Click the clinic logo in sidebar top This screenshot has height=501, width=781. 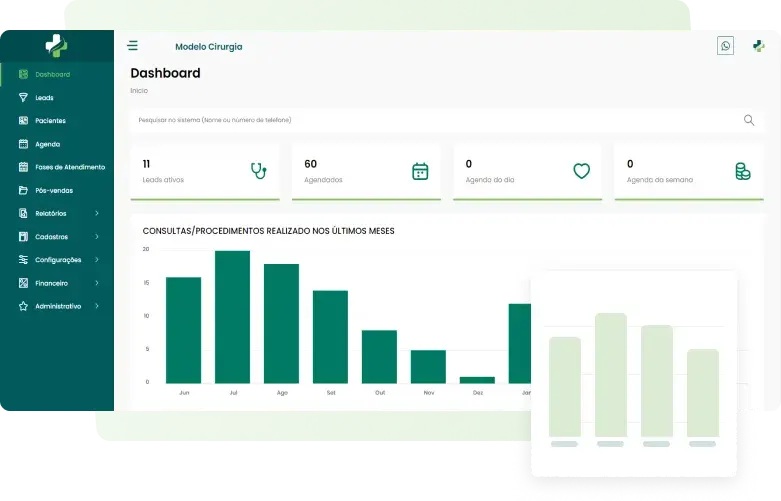pos(56,45)
